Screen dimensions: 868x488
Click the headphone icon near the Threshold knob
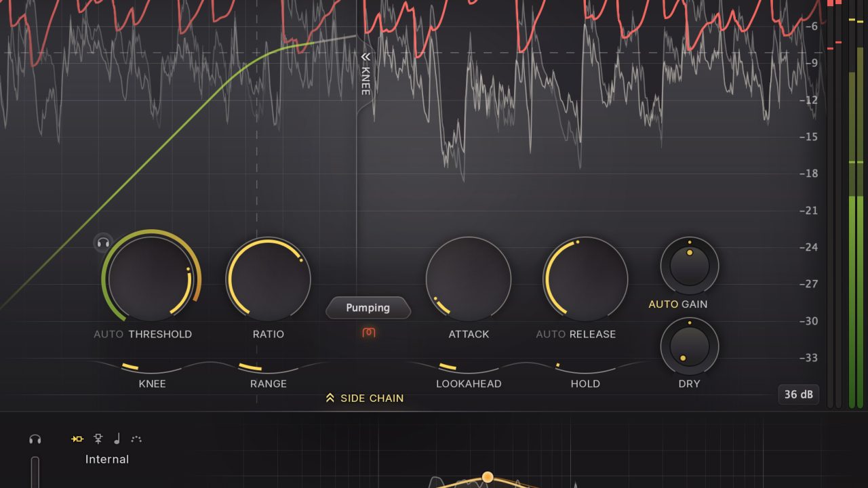coord(103,243)
